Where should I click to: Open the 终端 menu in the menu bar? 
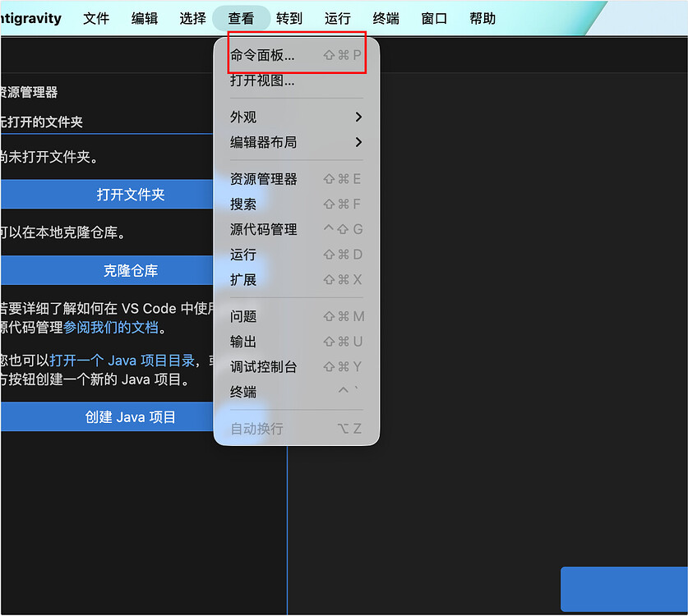point(386,18)
